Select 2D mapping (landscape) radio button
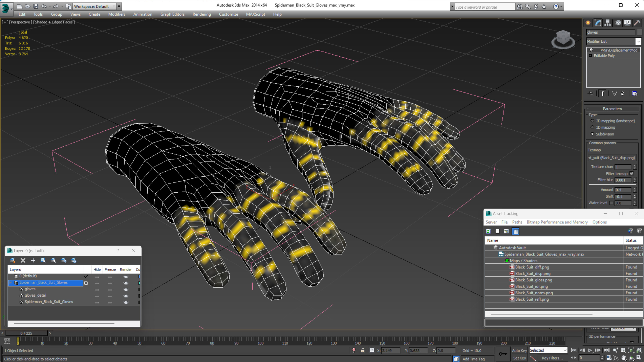 click(592, 121)
